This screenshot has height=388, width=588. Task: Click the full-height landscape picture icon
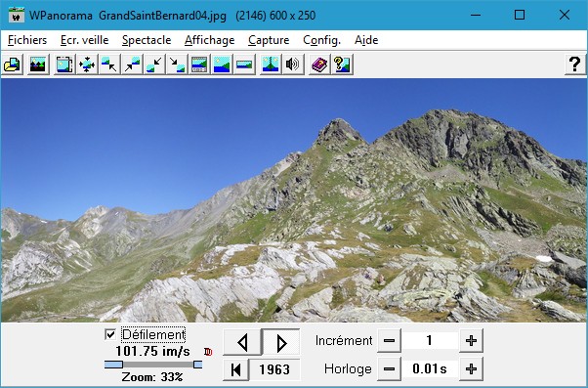point(222,65)
